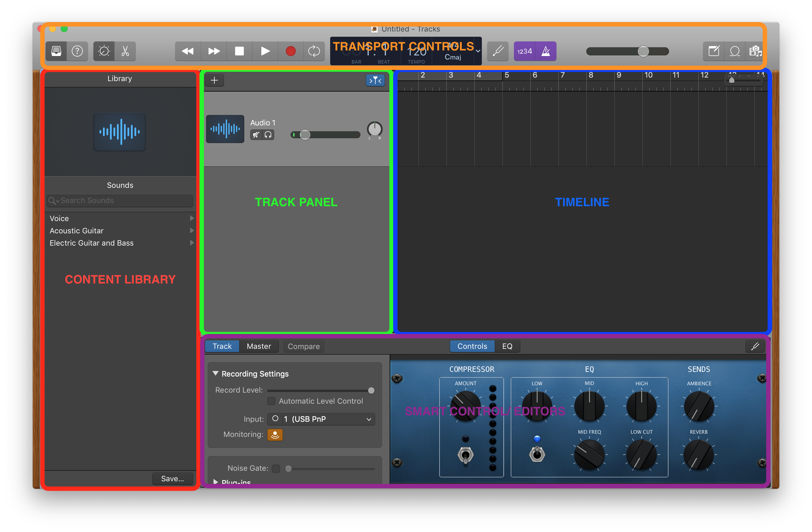Switch to the EQ tab

507,346
